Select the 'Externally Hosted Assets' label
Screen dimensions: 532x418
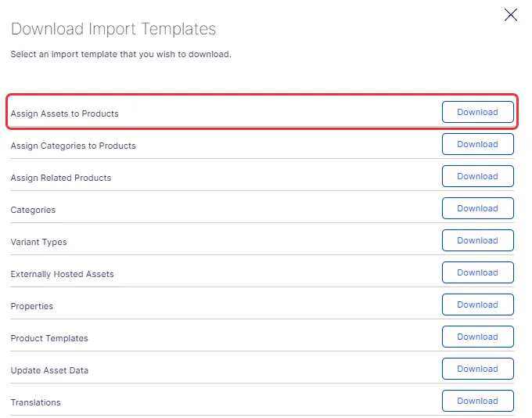point(62,274)
